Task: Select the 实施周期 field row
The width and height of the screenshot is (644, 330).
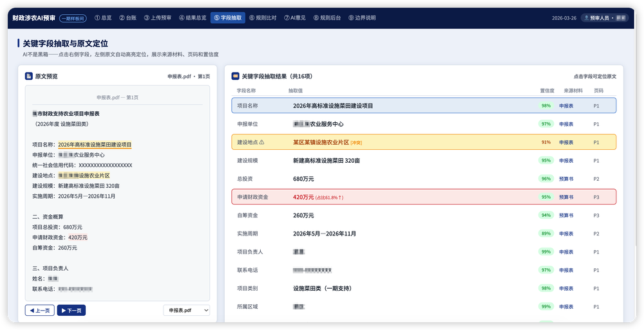Action: (424, 234)
